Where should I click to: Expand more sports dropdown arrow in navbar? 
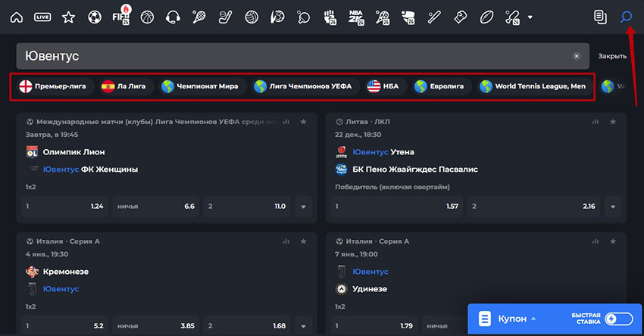(x=530, y=17)
